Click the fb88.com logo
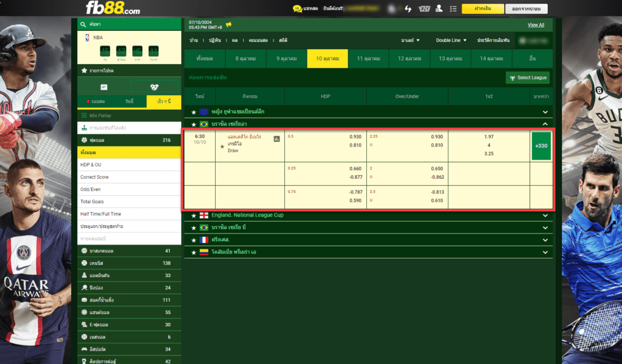The image size is (622, 364). [x=112, y=7]
